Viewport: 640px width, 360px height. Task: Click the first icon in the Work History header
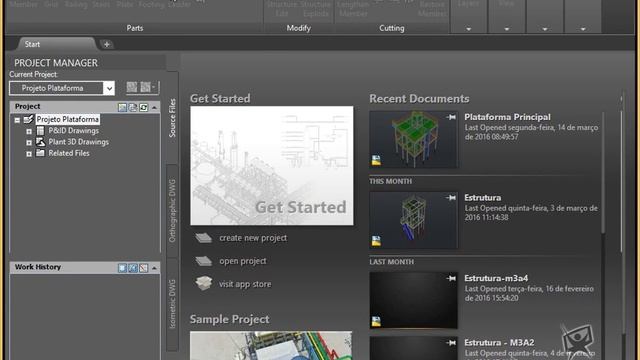[122, 268]
